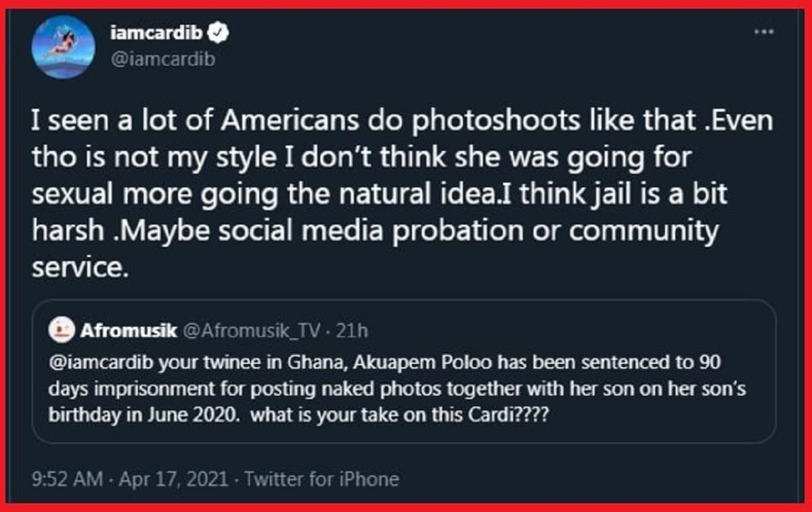The image size is (812, 512).
Task: Open the quoted tweet about Akuapem Poloo
Action: point(404,371)
